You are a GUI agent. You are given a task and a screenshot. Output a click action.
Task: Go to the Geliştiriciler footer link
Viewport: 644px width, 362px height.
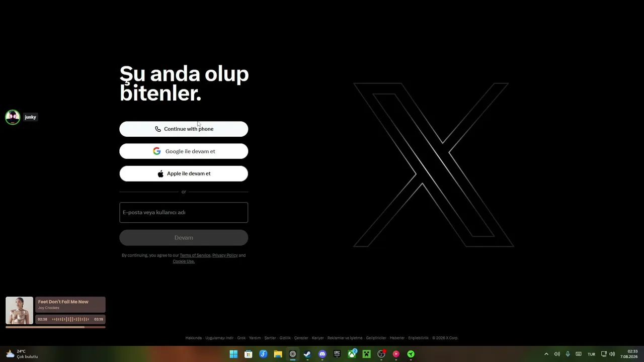coord(376,338)
